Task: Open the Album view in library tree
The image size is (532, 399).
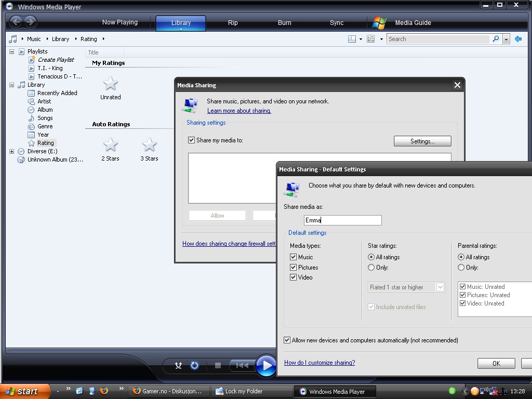Action: click(x=45, y=110)
